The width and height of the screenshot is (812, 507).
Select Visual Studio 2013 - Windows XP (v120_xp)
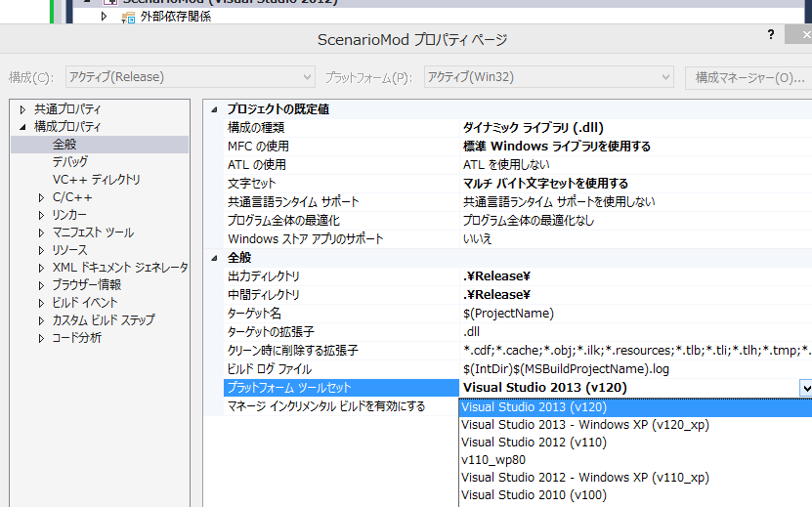pyautogui.click(x=584, y=425)
